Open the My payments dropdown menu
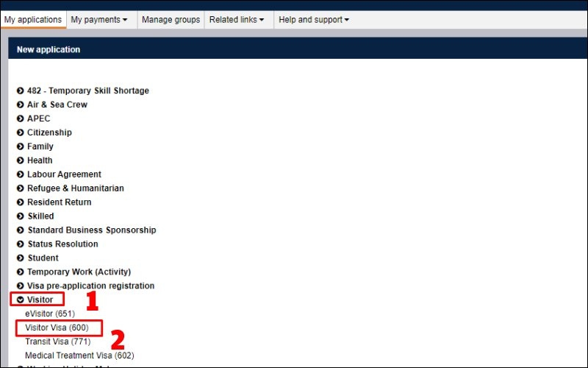Screen dimensions: 588x368 click(99, 20)
